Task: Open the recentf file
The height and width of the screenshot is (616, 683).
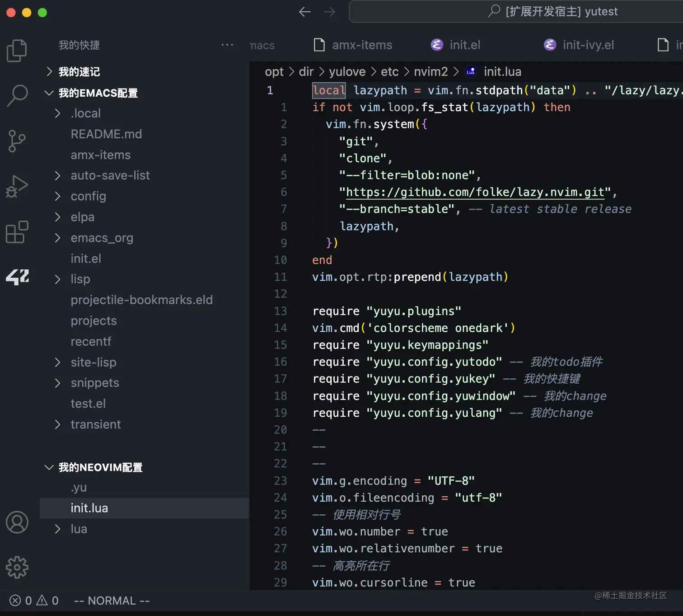Action: point(91,342)
